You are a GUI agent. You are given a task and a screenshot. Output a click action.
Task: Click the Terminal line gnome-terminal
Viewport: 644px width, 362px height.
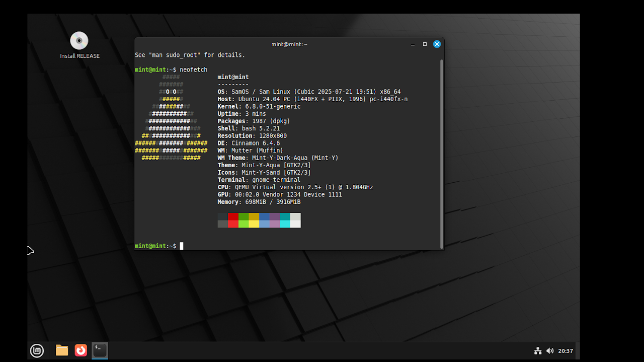coord(259,180)
